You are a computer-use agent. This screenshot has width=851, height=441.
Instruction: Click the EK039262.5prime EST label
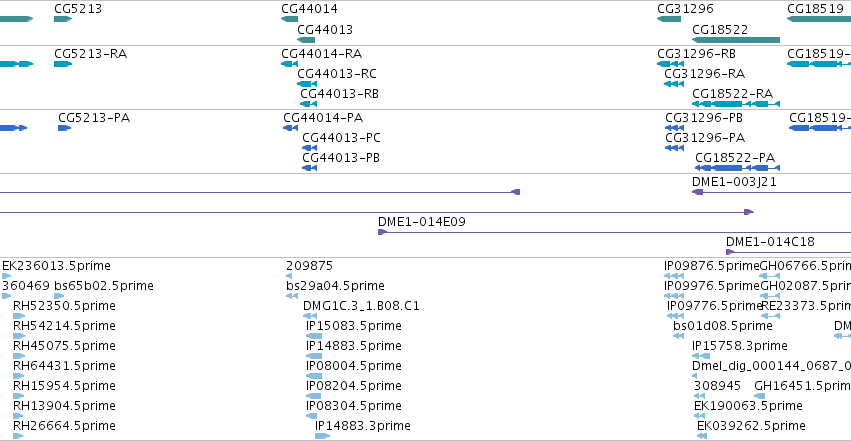751,426
